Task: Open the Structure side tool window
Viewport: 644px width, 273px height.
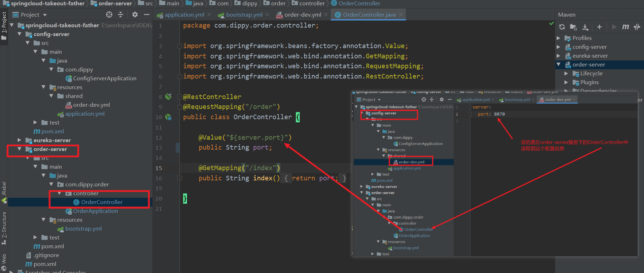Action: click(x=4, y=228)
